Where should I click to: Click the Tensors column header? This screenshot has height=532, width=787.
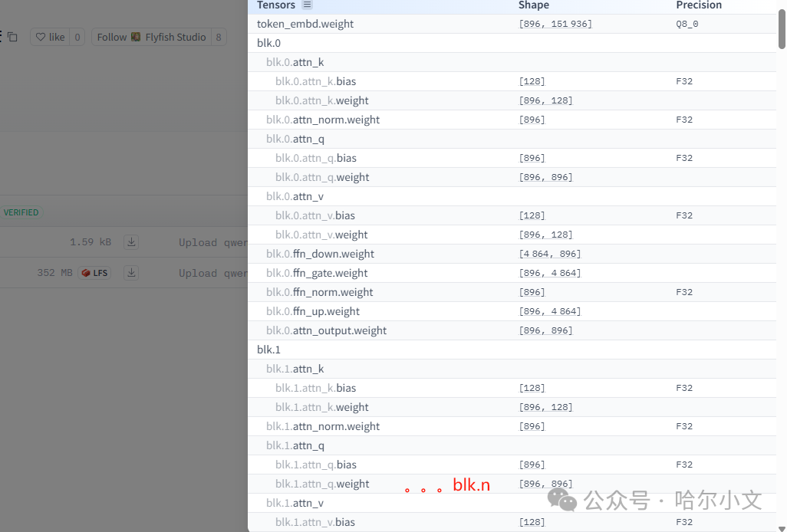(x=276, y=5)
